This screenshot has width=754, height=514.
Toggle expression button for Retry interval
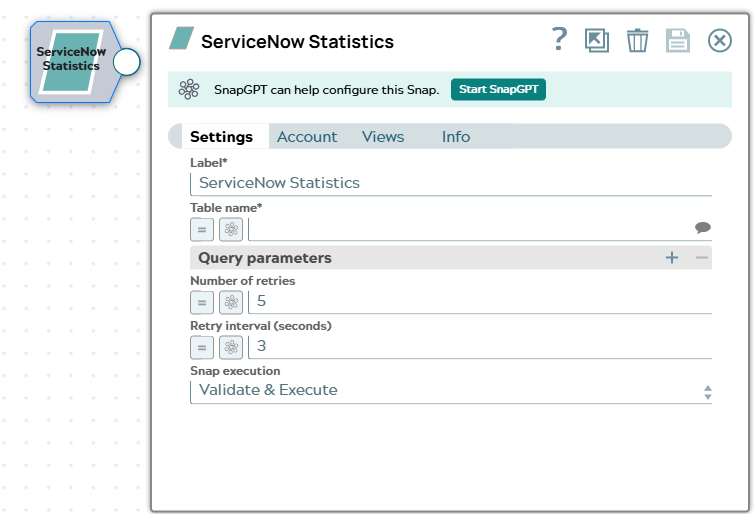[202, 347]
